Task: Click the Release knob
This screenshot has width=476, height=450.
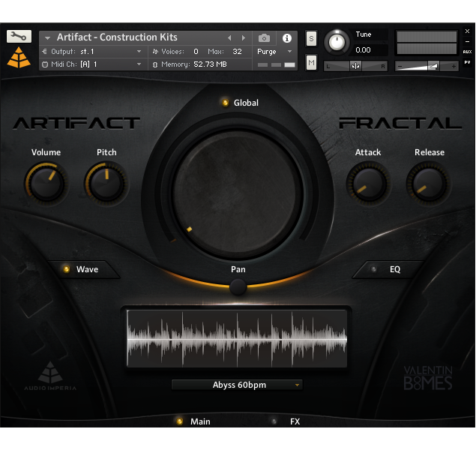Action: 429,183
